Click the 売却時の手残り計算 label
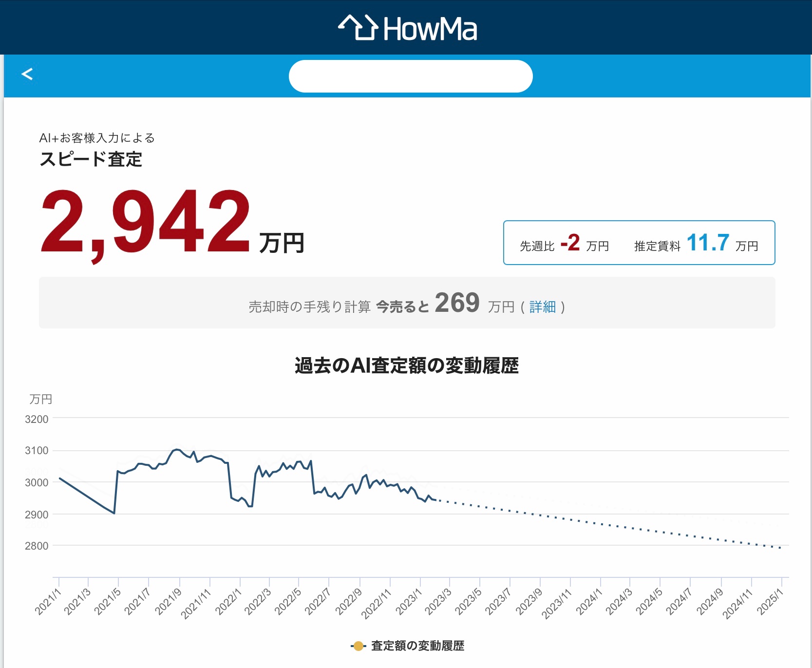This screenshot has width=812, height=668. pos(310,307)
